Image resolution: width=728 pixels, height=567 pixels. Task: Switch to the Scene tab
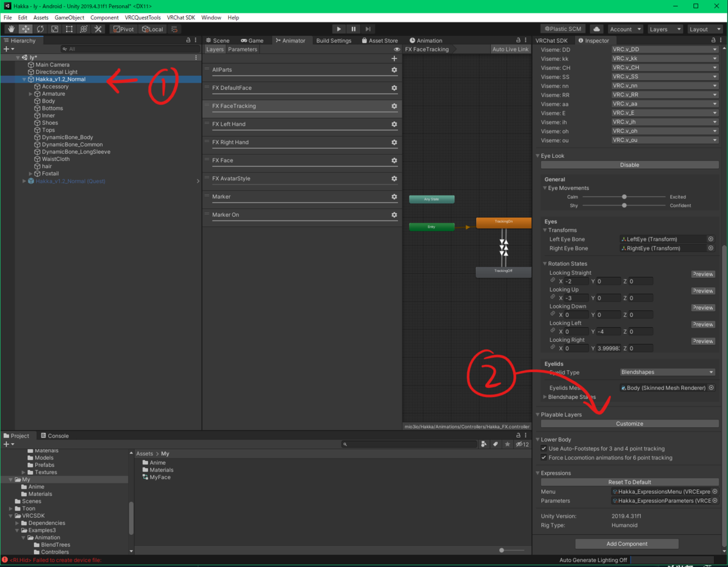217,41
